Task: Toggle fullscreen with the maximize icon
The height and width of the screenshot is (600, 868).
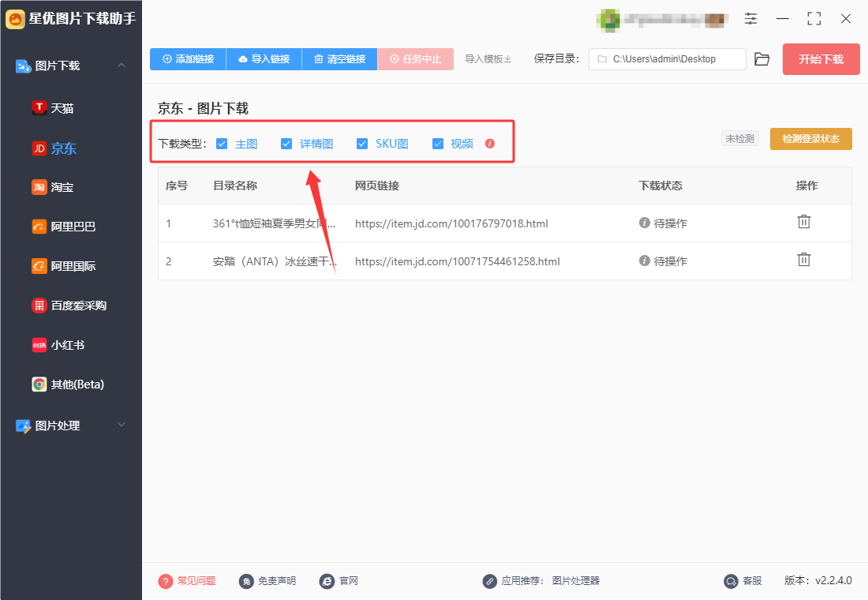Action: pos(814,19)
